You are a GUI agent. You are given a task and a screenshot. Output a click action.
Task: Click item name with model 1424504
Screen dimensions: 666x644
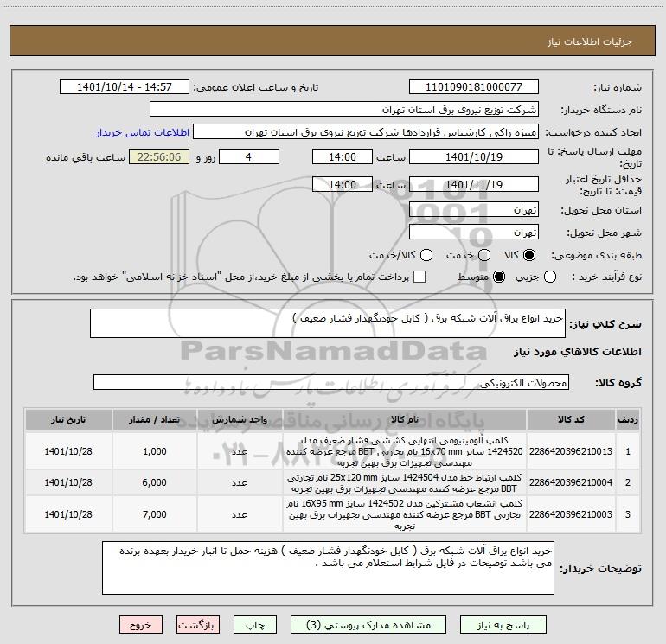405,482
